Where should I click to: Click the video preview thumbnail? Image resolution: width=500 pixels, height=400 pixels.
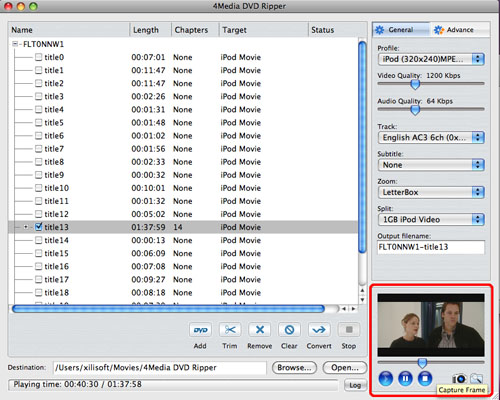click(x=431, y=325)
